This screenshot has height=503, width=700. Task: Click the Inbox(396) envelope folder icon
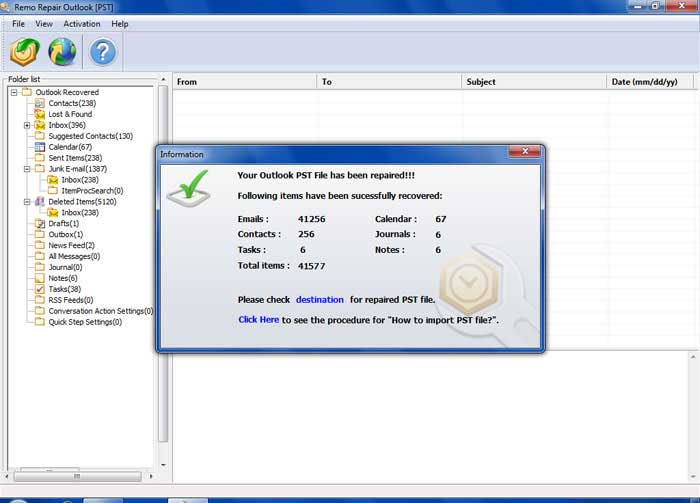(x=40, y=125)
